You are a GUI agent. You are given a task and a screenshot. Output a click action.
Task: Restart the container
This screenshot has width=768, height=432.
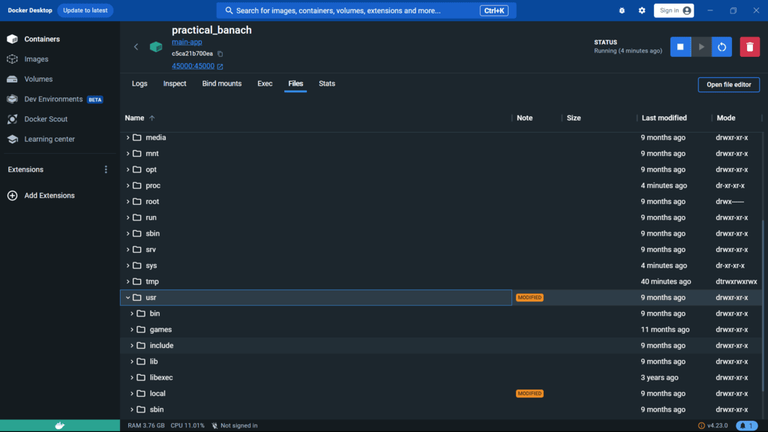722,47
